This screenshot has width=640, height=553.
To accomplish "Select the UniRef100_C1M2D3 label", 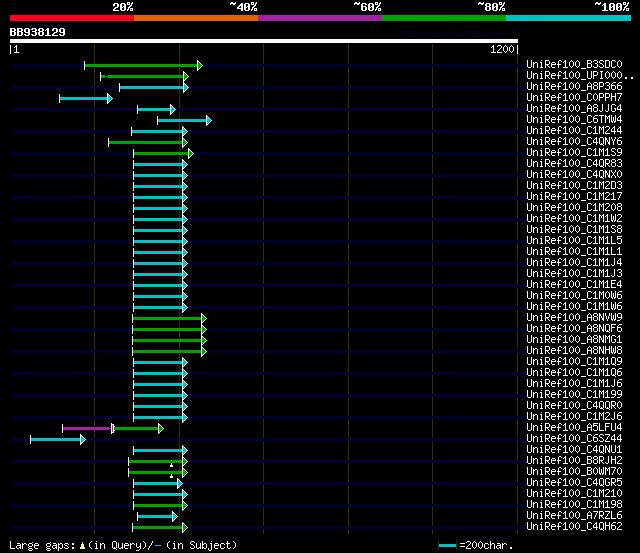I will click(574, 186).
